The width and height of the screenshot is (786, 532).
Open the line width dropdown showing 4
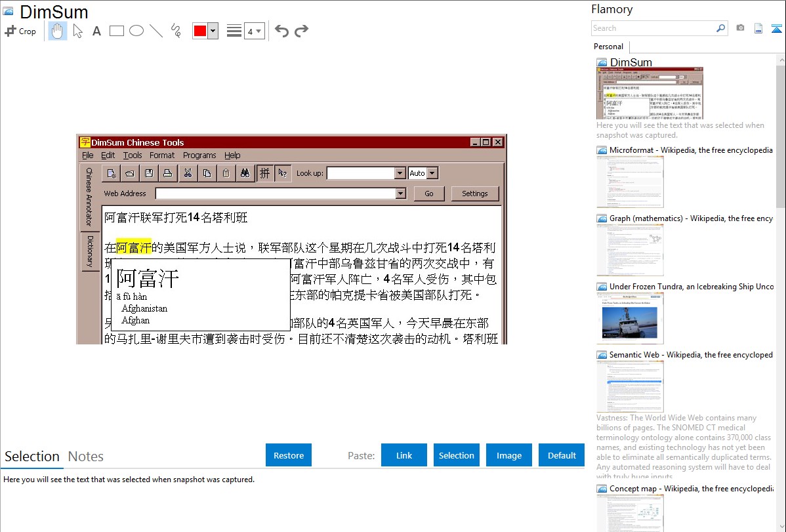254,31
